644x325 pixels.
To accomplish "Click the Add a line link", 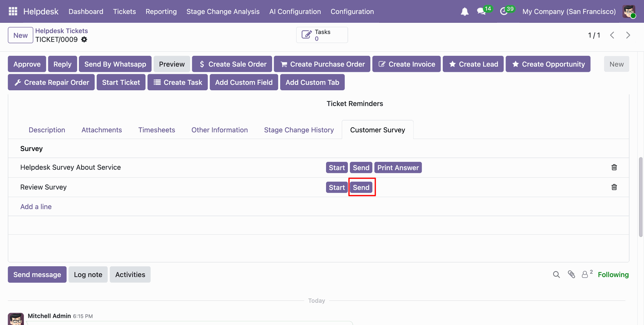I will [x=36, y=207].
